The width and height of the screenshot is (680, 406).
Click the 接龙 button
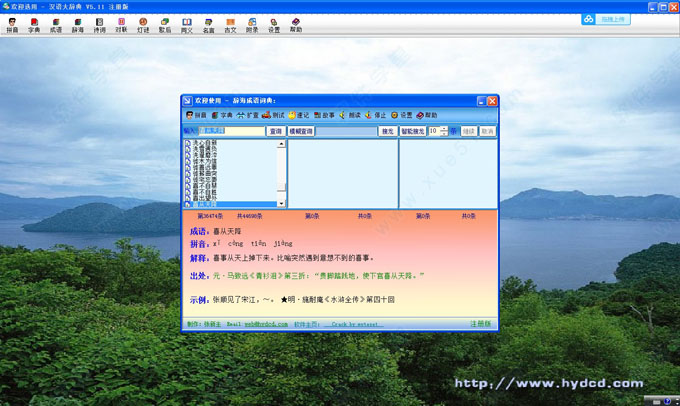(x=388, y=131)
